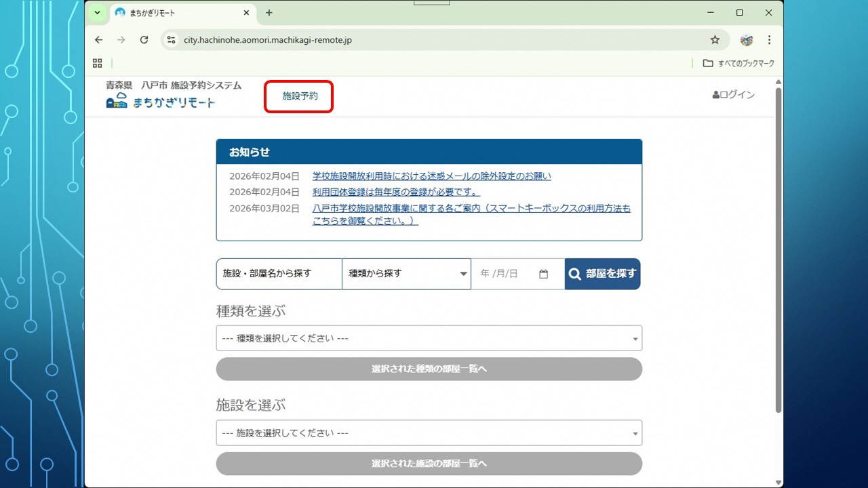
Task: Navigate back with the arrow icon
Action: point(98,40)
